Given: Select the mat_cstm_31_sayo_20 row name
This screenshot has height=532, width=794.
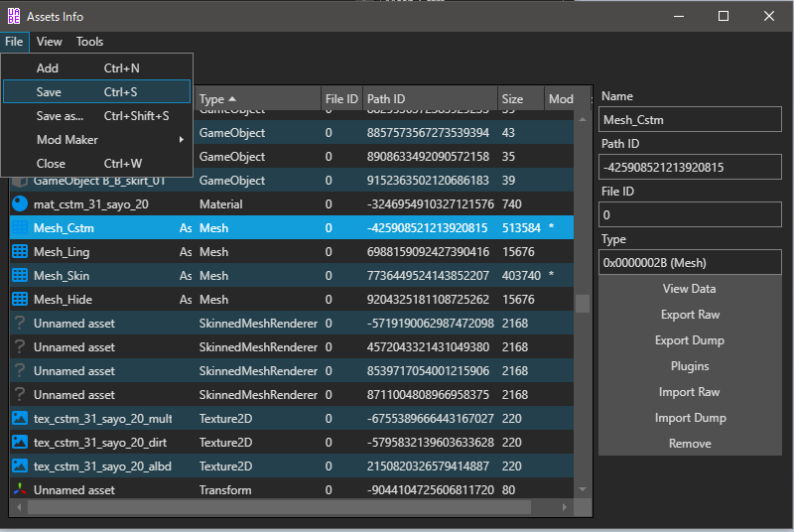Looking at the screenshot, I should tap(91, 204).
